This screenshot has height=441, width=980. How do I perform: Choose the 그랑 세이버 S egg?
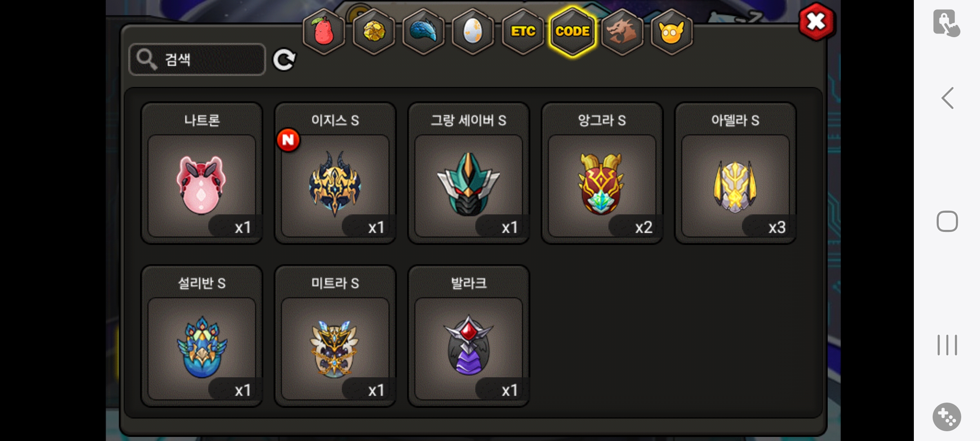pyautogui.click(x=469, y=173)
